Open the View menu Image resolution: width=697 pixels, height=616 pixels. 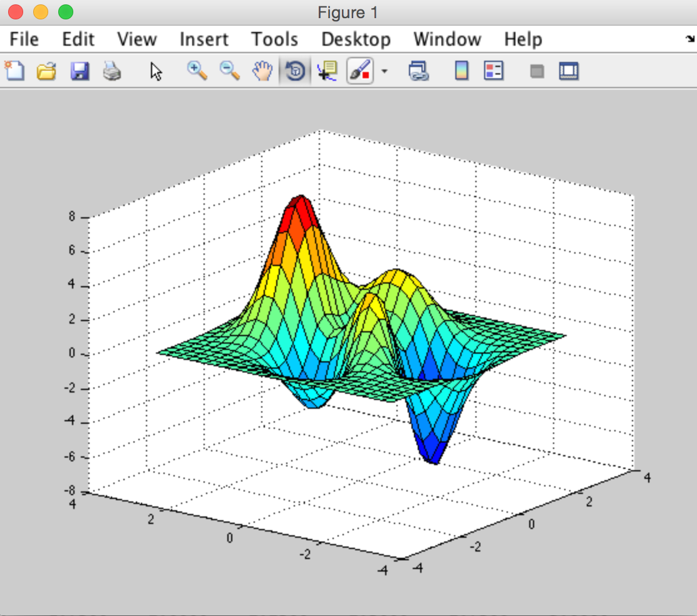coord(137,39)
